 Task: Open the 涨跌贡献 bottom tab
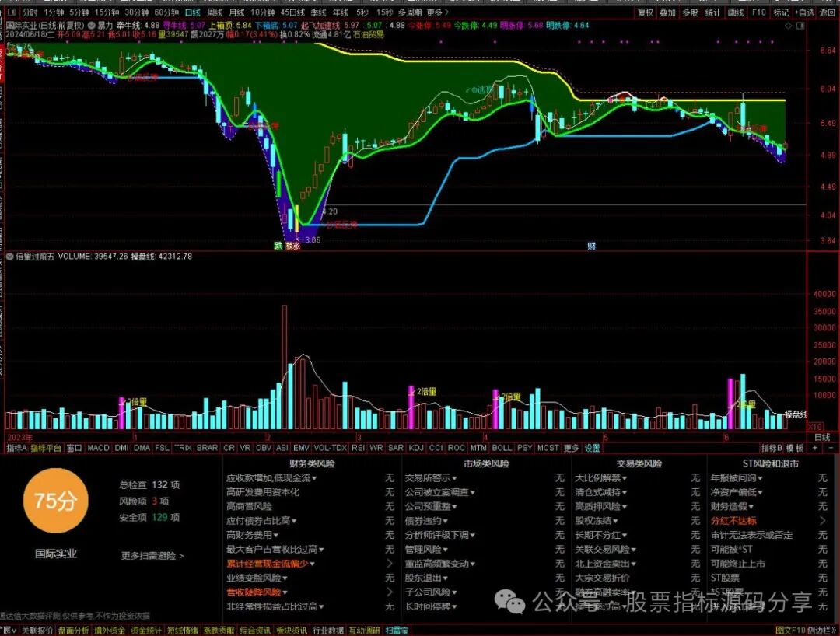(219, 631)
